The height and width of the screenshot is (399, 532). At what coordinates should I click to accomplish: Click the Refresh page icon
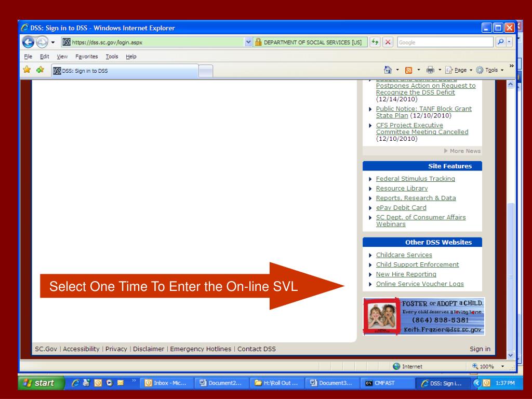coord(375,42)
